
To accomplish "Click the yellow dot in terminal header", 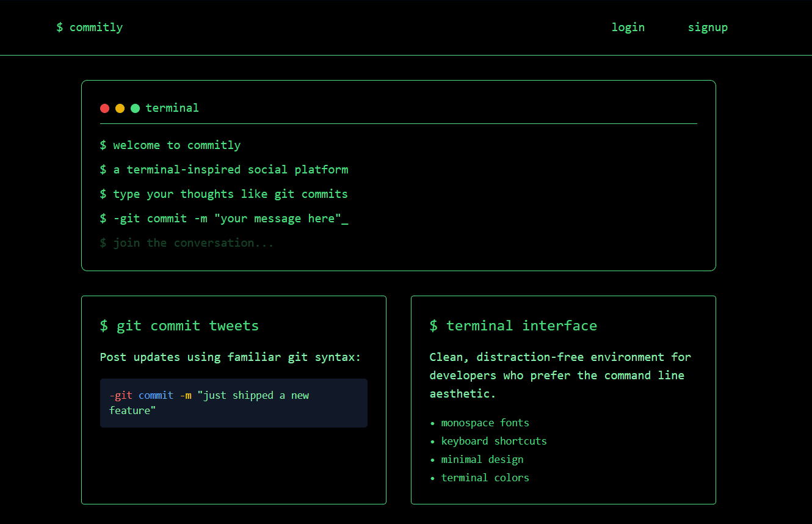I will [x=120, y=108].
